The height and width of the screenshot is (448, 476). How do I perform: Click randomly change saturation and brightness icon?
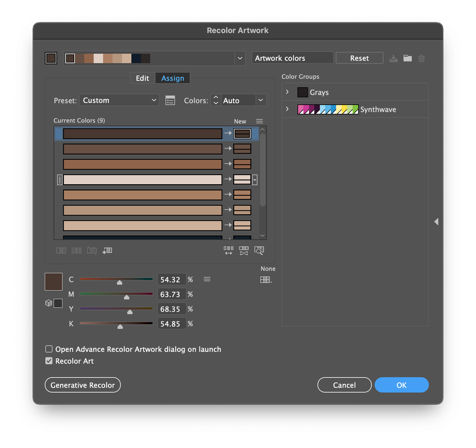pos(244,250)
